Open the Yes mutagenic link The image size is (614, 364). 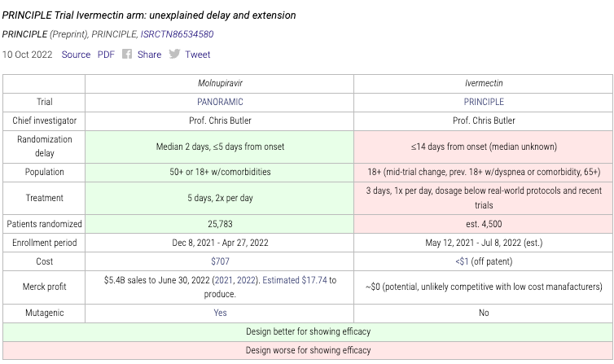[x=220, y=313]
